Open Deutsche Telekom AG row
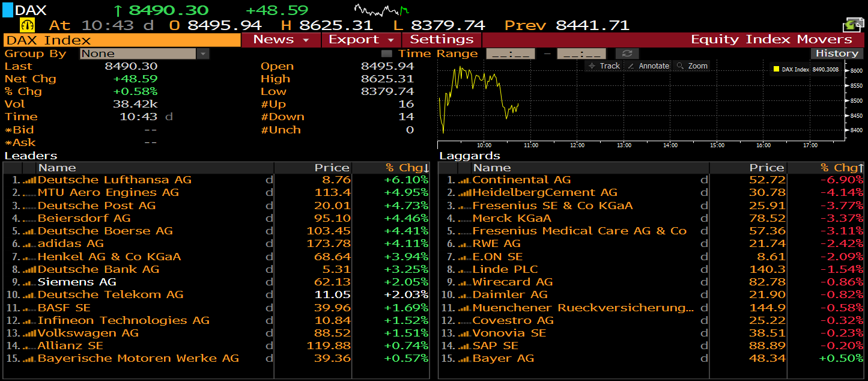Viewport: 868px width, 381px height. click(x=111, y=295)
